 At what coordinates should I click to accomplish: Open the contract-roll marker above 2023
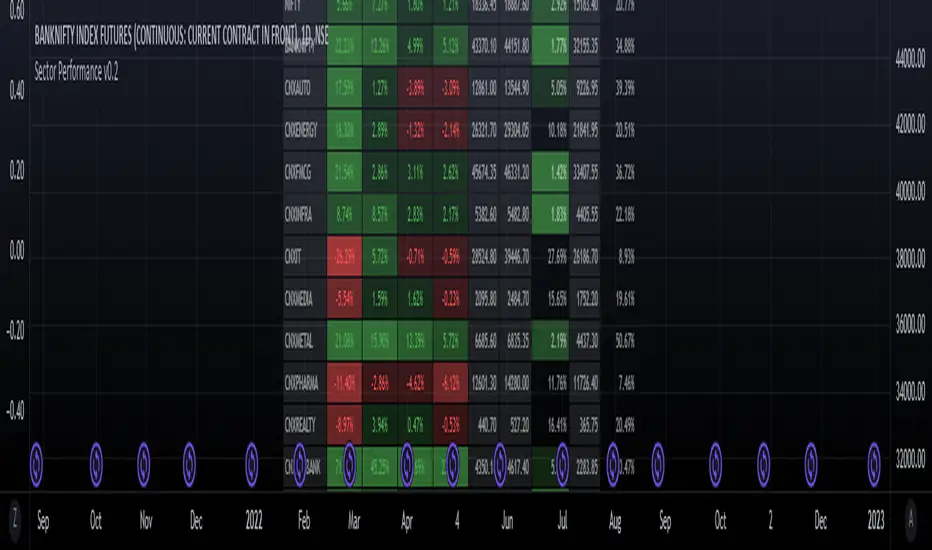coord(874,464)
